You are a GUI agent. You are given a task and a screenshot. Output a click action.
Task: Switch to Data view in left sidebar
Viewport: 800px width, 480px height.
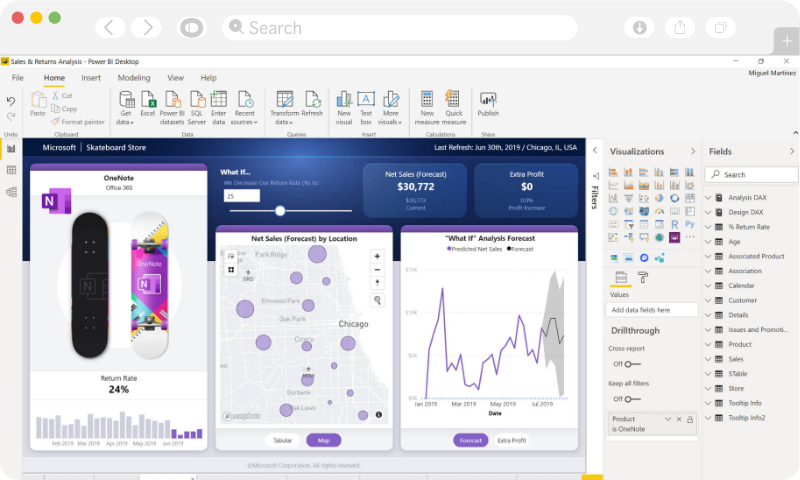tap(11, 170)
